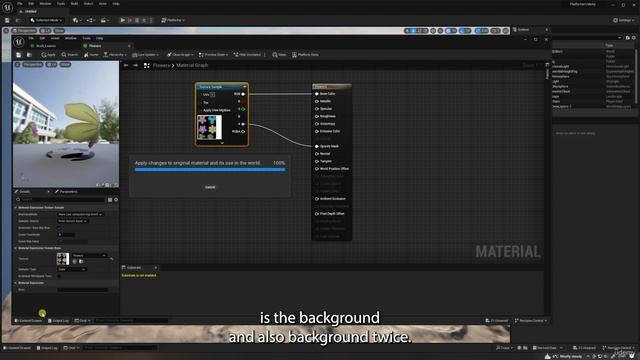Browse to texture asset icon under Texture dropdown

point(81,261)
